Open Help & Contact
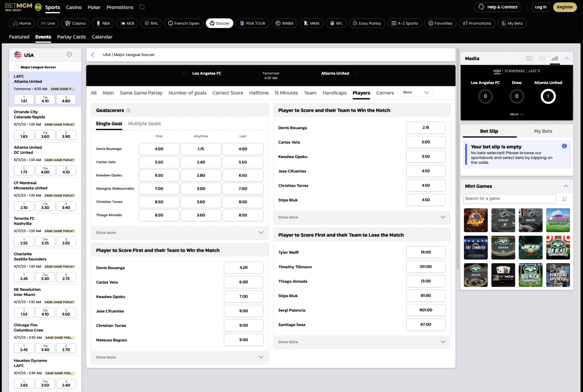This screenshot has width=583, height=392. (498, 7)
